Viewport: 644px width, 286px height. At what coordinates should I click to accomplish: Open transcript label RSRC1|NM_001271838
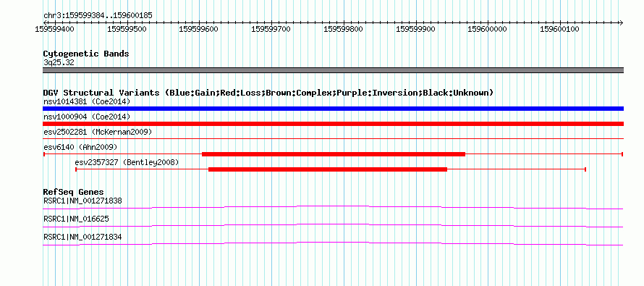tap(82, 201)
